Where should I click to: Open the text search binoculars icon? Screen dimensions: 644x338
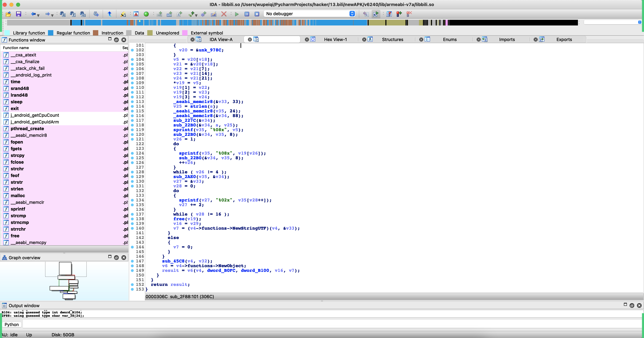point(73,14)
